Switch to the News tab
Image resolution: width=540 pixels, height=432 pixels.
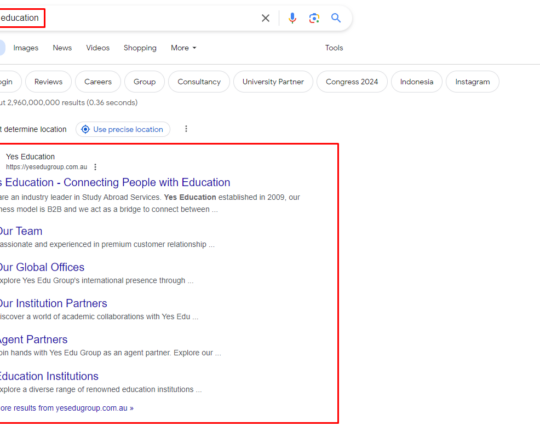click(62, 48)
